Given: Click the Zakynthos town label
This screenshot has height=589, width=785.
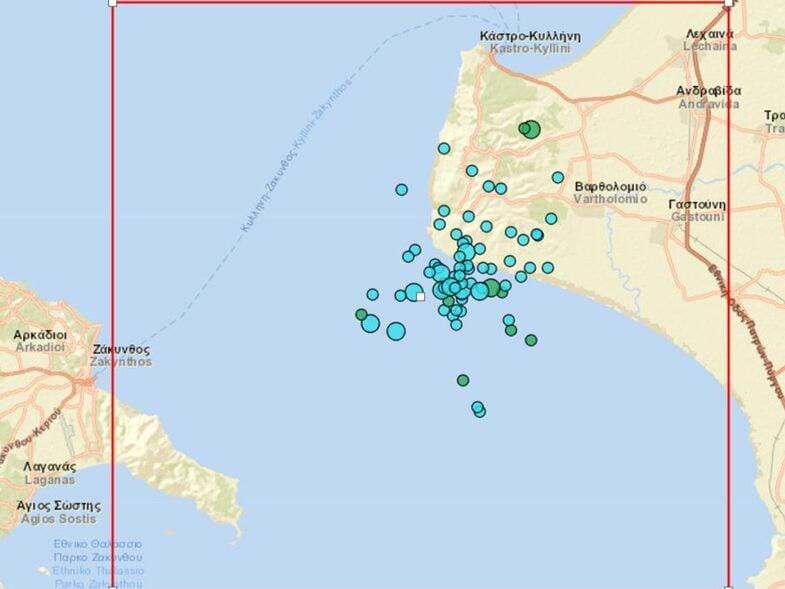Looking at the screenshot, I should (121, 355).
